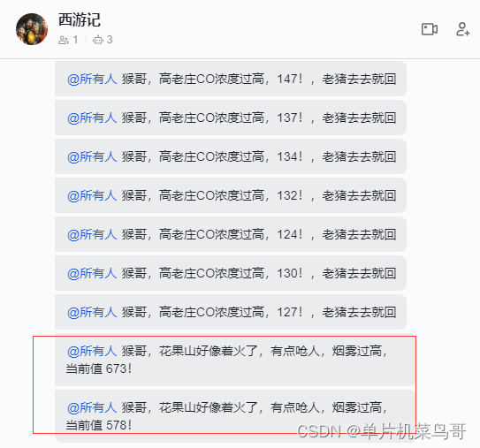The width and height of the screenshot is (480, 448).
Task: Select the message reporting CO value 127
Action: pyautogui.click(x=231, y=312)
